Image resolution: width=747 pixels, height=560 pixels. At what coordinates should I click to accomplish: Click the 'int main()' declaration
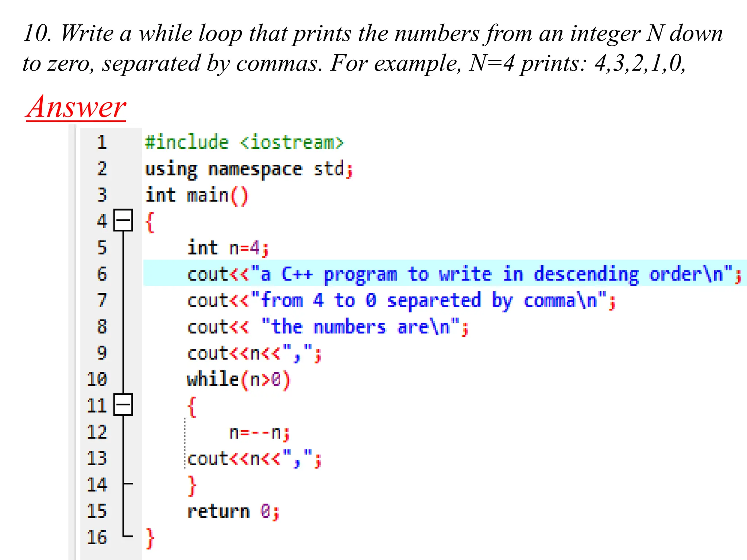click(x=197, y=196)
